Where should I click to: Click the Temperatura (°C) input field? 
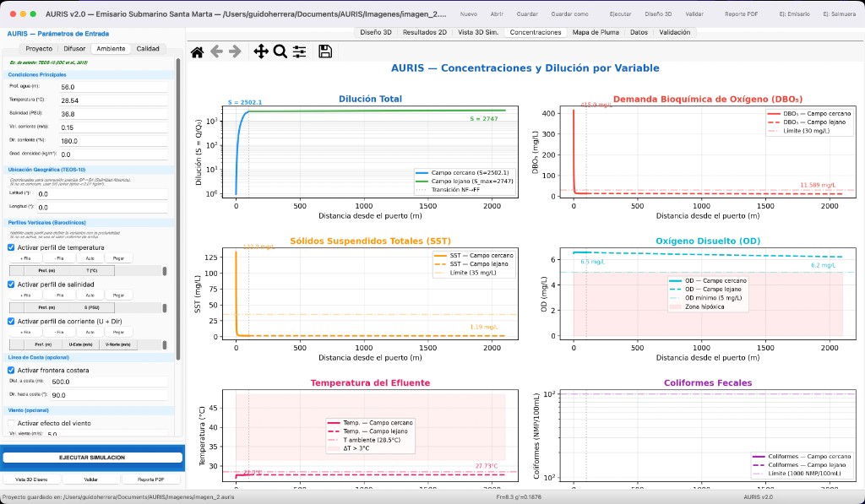113,100
